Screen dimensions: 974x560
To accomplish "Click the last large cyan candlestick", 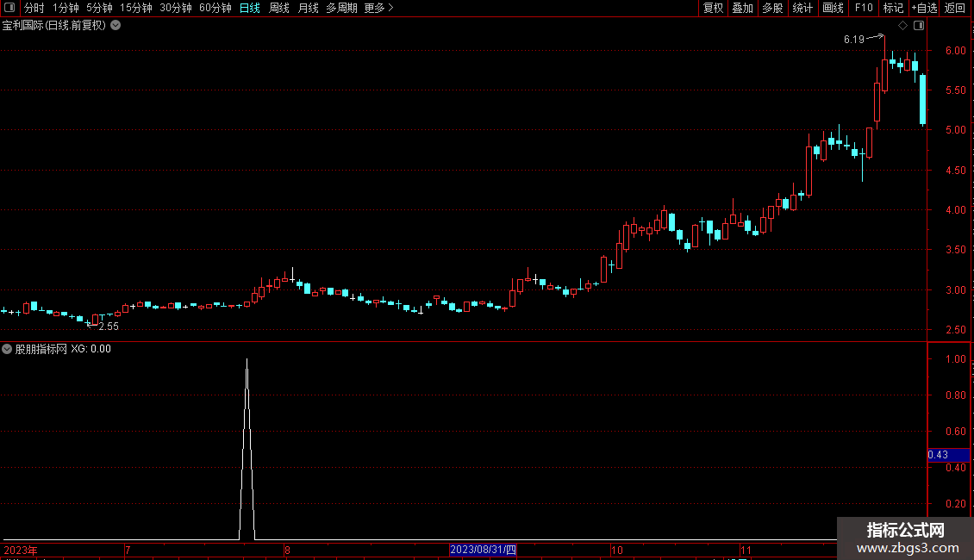I will tap(923, 99).
